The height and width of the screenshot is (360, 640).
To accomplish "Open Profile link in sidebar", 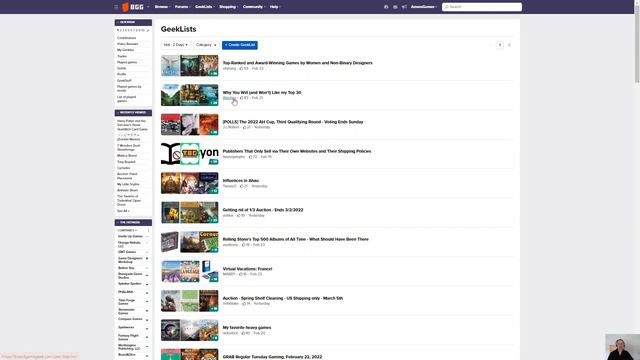I will point(122,74).
